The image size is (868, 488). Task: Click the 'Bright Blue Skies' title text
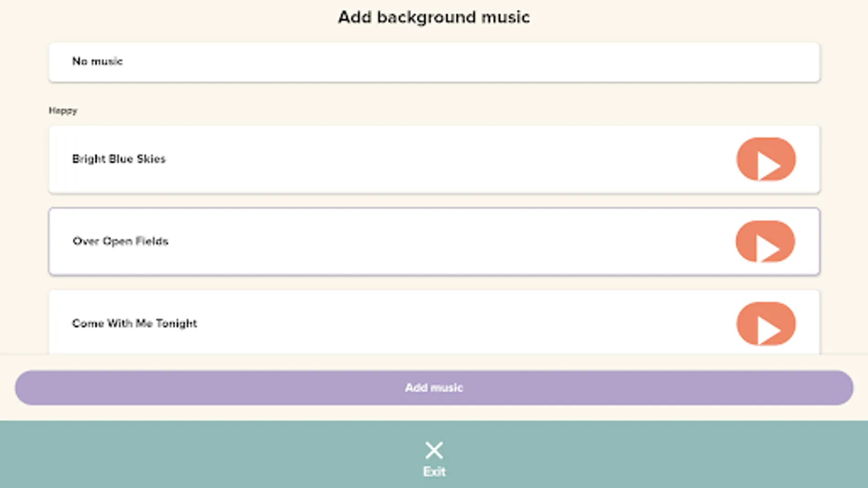click(119, 159)
